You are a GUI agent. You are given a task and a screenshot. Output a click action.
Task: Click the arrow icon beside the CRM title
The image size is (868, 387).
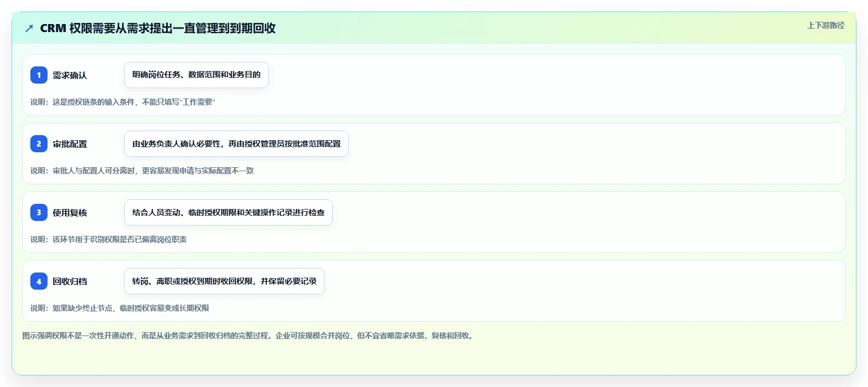[x=29, y=29]
